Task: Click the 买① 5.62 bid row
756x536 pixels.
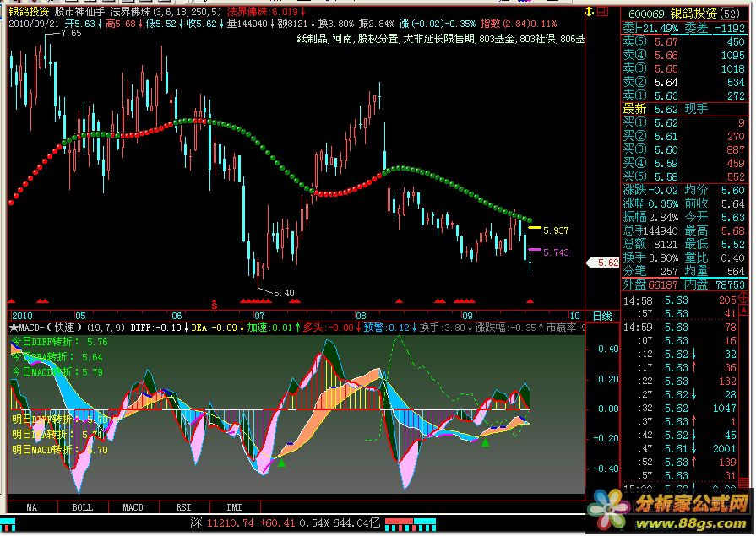Action: point(683,123)
